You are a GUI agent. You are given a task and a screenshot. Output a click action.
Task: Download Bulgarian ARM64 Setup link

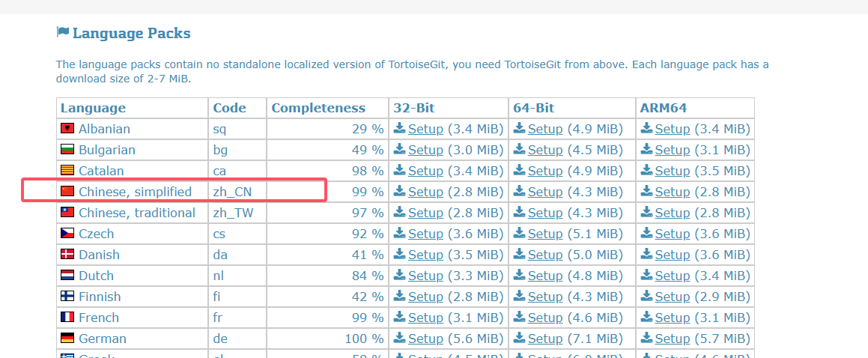pyautogui.click(x=673, y=150)
